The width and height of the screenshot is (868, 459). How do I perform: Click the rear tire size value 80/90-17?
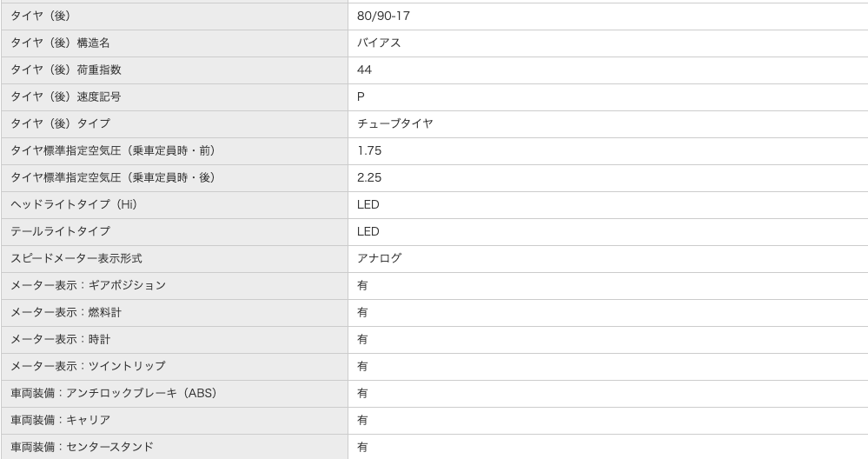pyautogui.click(x=383, y=17)
